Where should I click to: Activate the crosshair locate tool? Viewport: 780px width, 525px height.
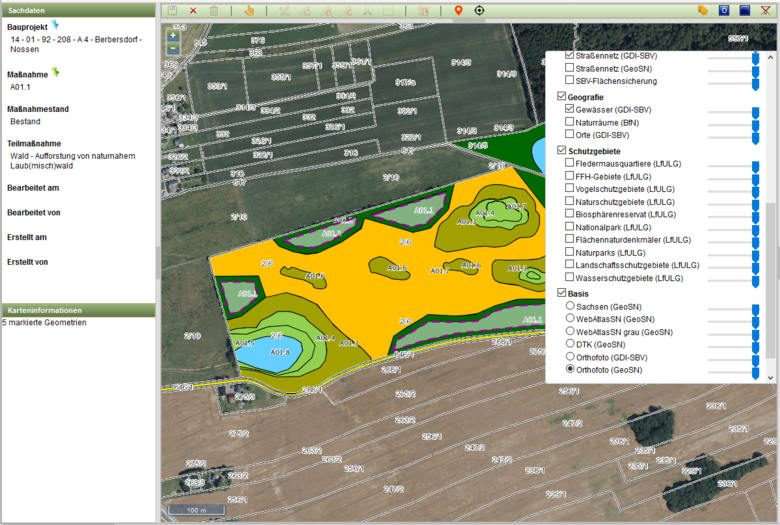480,10
